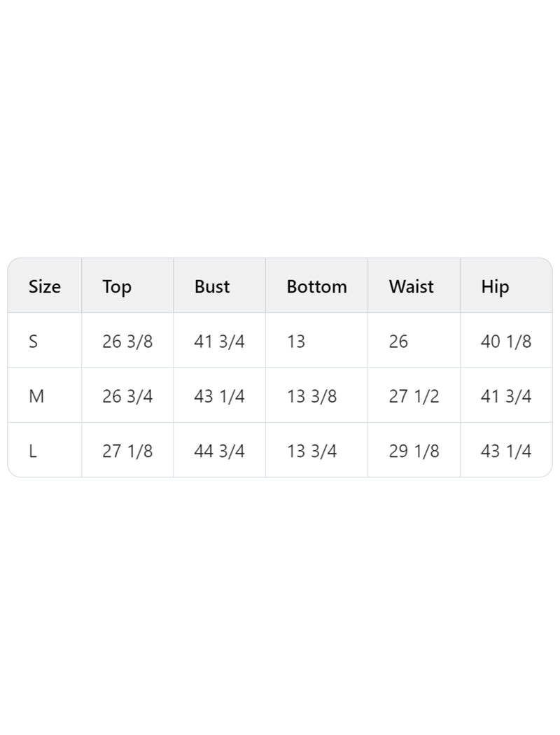Click Waist value 26 for S

(398, 342)
